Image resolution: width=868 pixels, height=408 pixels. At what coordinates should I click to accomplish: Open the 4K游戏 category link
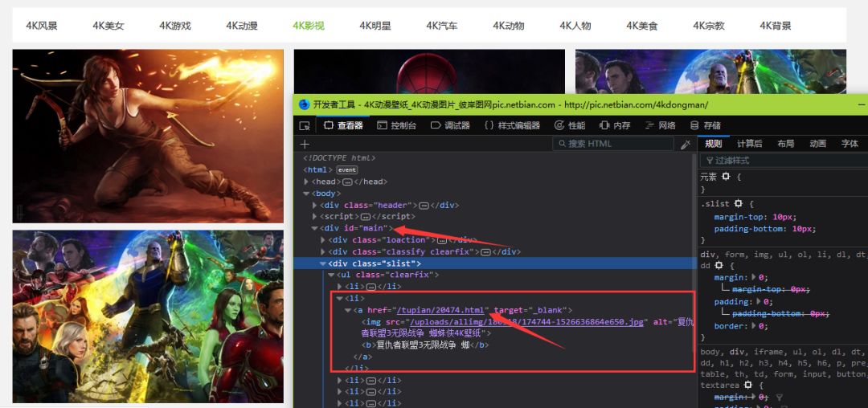point(175,26)
